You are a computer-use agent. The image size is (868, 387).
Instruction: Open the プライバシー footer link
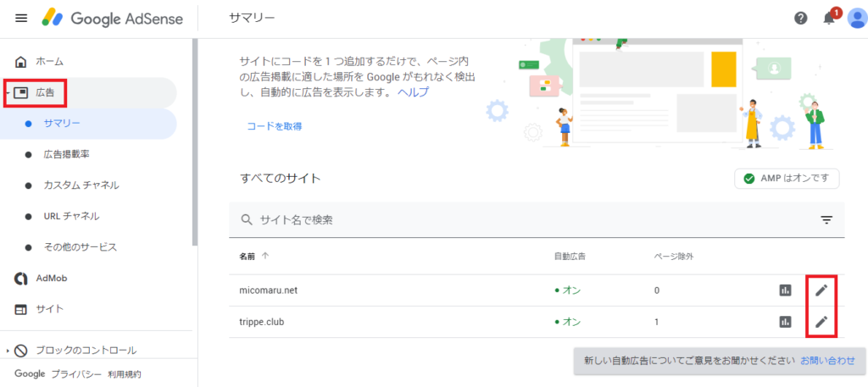(75, 374)
